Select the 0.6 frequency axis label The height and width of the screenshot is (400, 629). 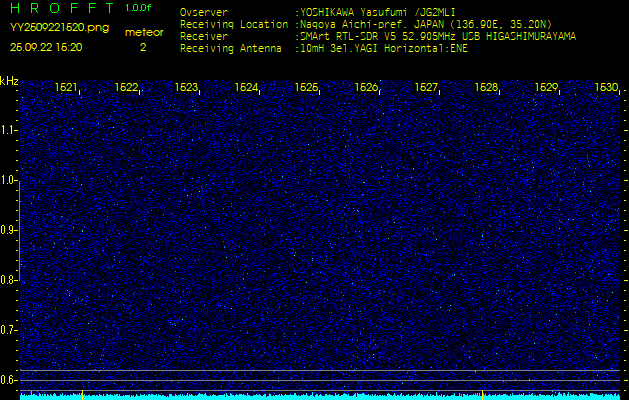9,380
